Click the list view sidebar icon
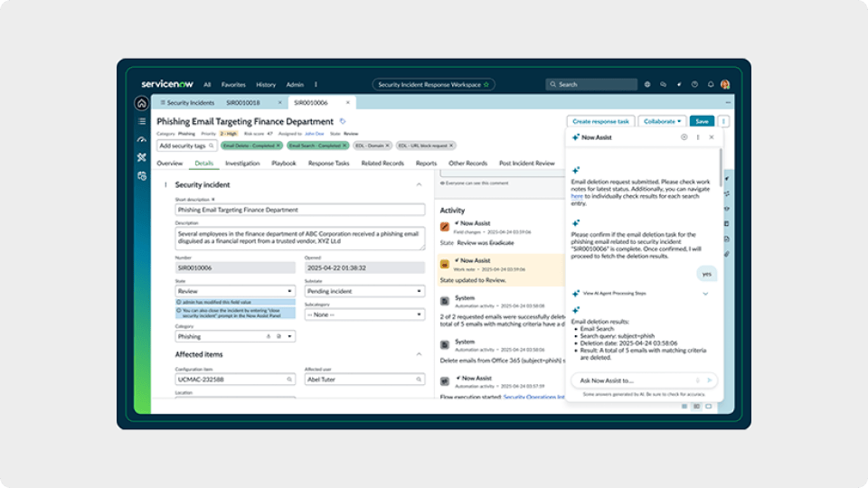 (141, 121)
